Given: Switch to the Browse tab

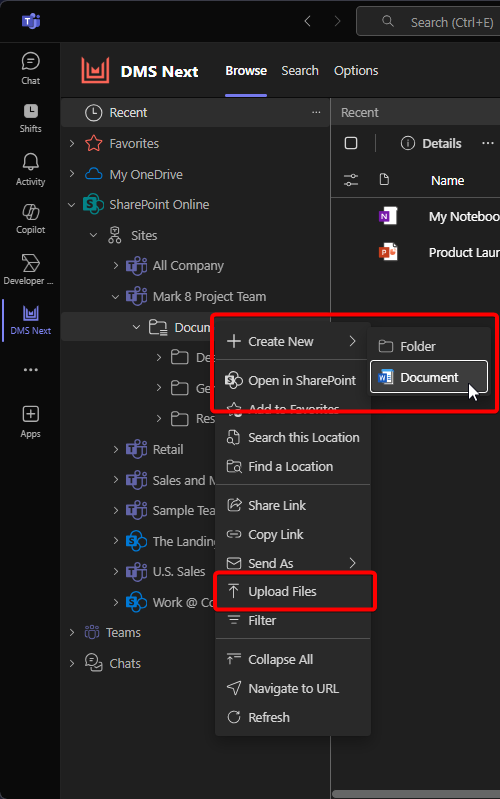Looking at the screenshot, I should coord(246,70).
